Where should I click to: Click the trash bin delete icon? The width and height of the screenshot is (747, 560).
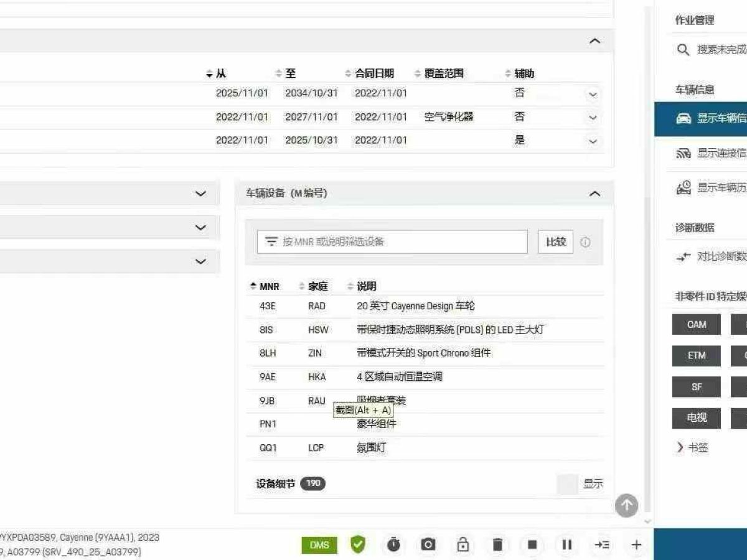[x=497, y=545]
